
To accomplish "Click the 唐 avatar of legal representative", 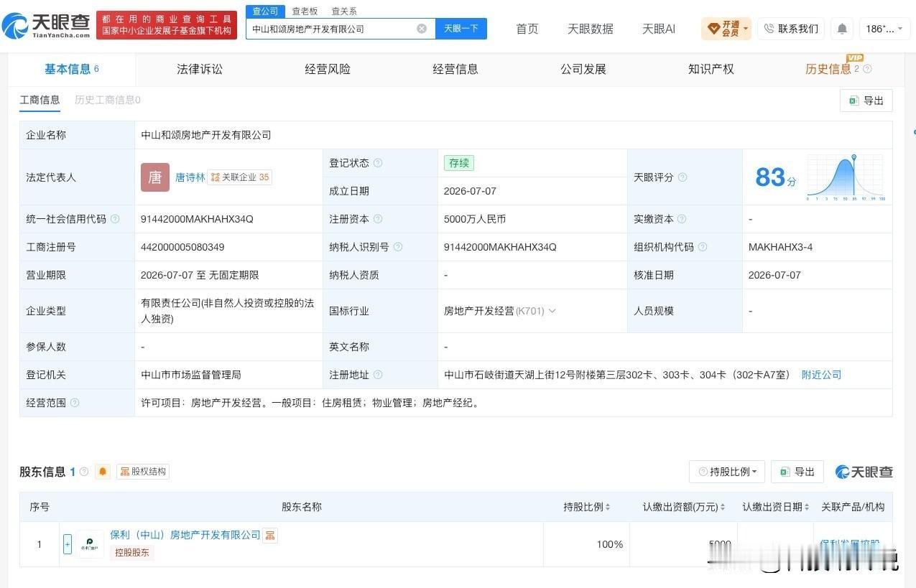I will click(x=155, y=177).
